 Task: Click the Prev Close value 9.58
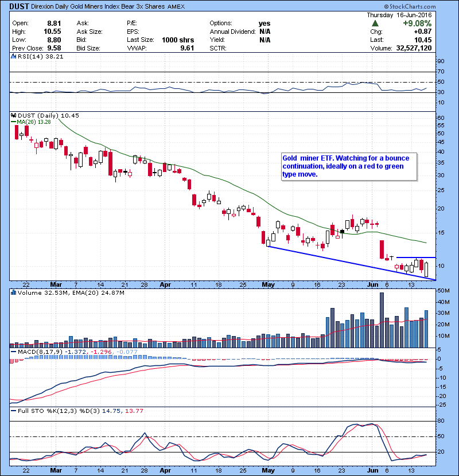[x=54, y=48]
